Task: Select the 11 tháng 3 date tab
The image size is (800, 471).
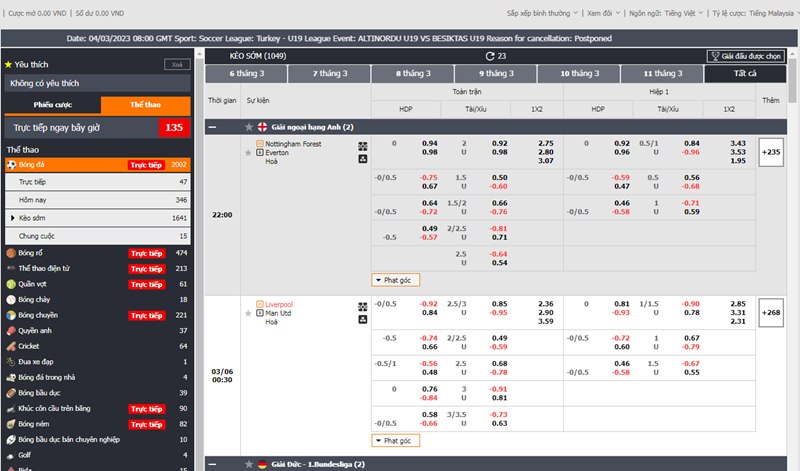Action: click(662, 73)
